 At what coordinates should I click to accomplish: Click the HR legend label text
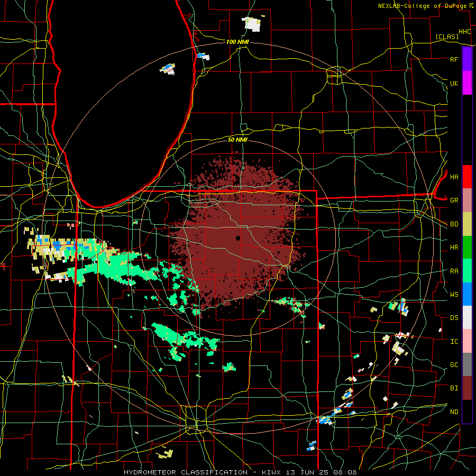(x=454, y=248)
